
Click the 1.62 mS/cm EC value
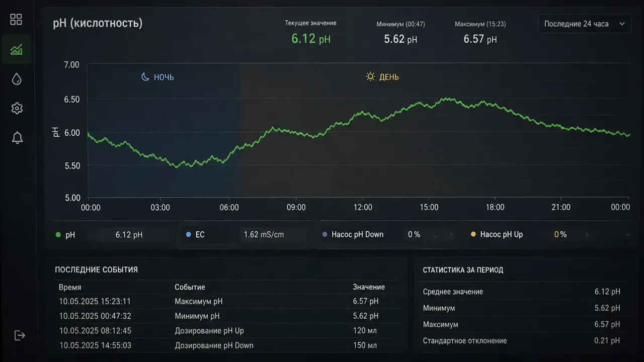264,234
